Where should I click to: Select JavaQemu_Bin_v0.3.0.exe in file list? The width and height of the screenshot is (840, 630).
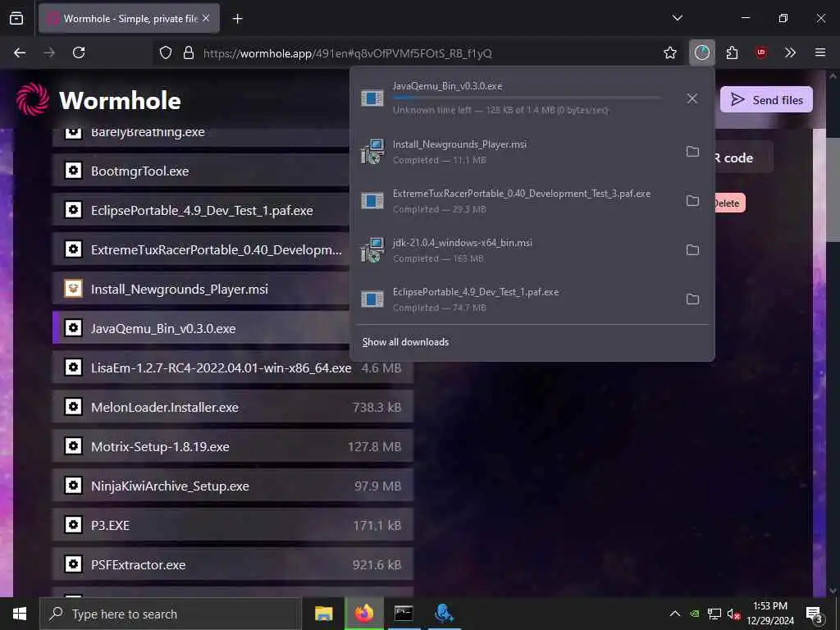click(x=201, y=328)
